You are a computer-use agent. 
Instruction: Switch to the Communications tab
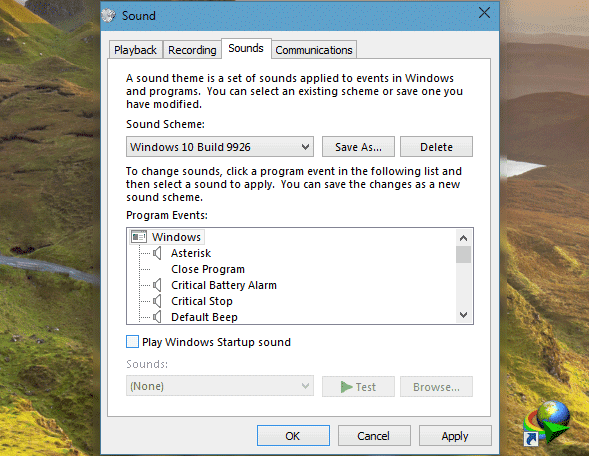click(x=314, y=50)
